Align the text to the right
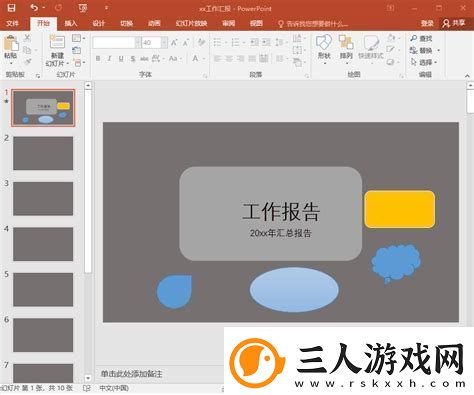Screen dimensions: 474x395 [241, 59]
